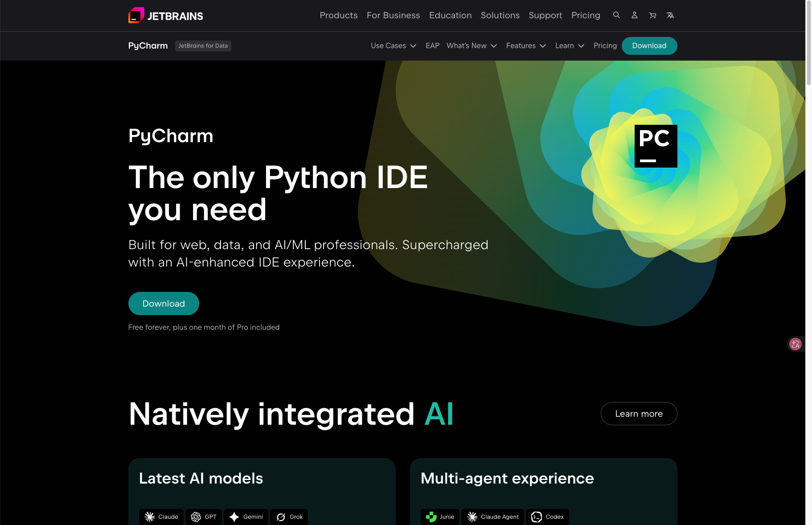Click the EAP link
The width and height of the screenshot is (812, 525).
coord(432,46)
